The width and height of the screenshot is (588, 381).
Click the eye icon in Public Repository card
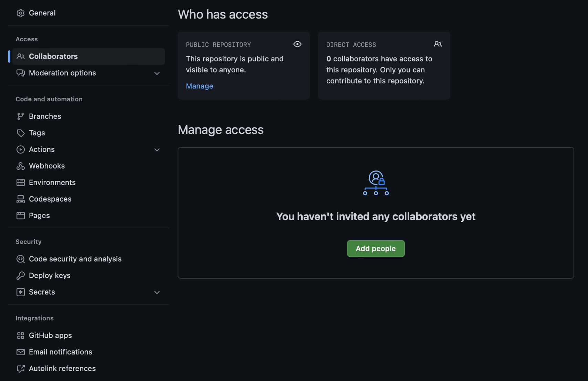pyautogui.click(x=297, y=44)
